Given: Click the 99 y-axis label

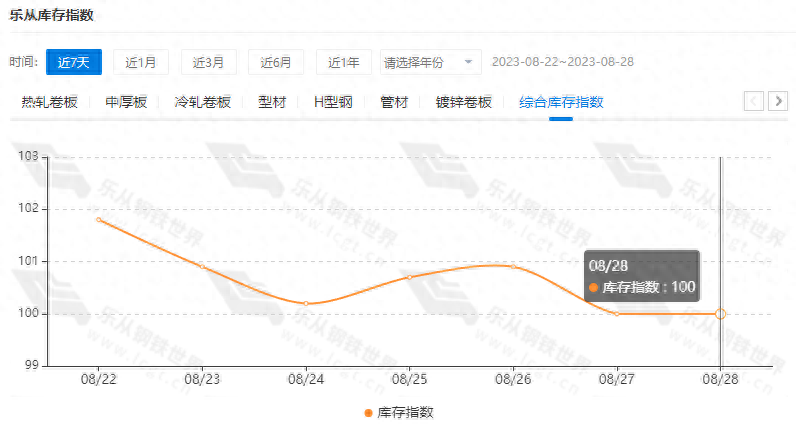Looking at the screenshot, I should 31,365.
